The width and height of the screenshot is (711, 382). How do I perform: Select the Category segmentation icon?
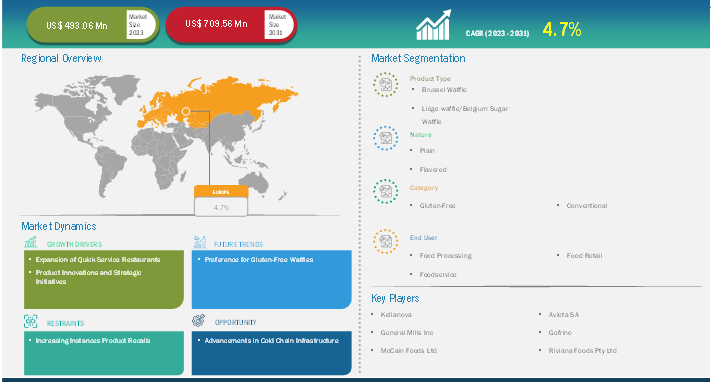coord(385,191)
